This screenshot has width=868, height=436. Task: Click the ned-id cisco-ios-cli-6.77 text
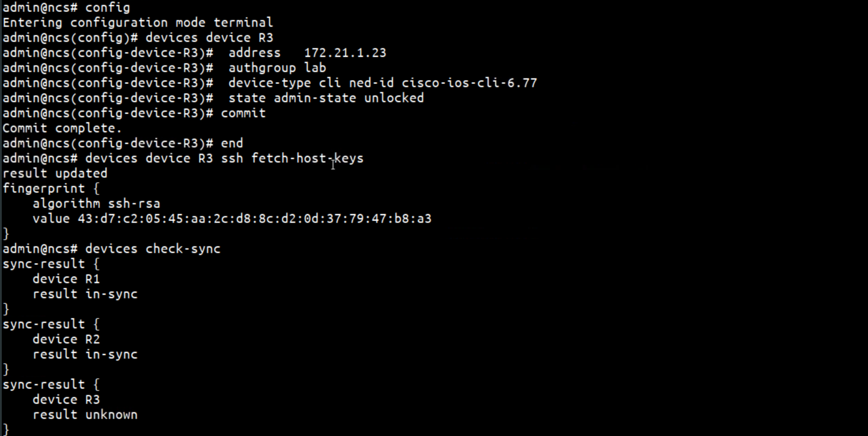click(x=443, y=83)
